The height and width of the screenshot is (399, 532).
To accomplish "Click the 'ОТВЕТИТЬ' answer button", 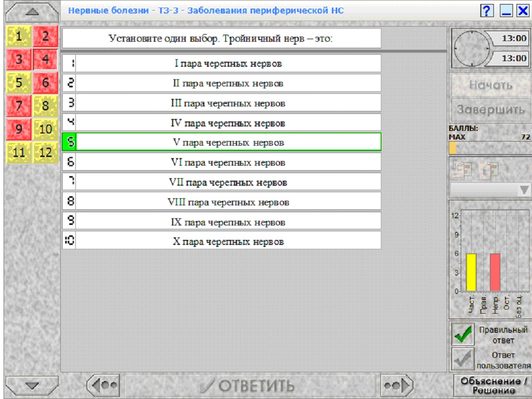I will click(x=250, y=386).
